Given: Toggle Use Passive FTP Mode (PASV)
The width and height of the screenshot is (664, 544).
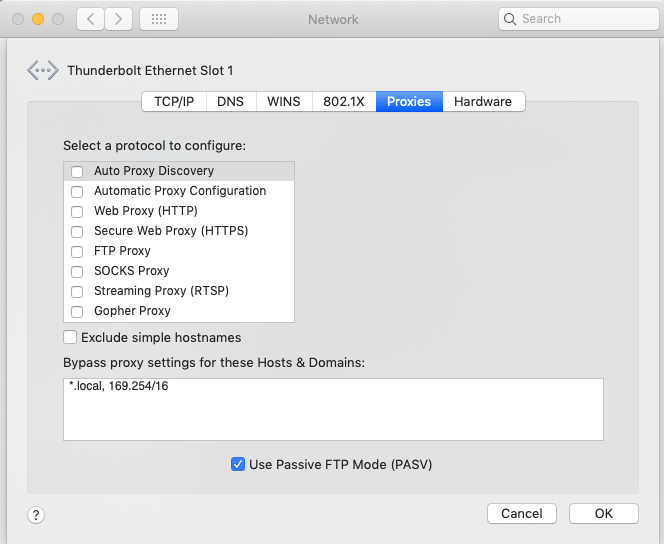Looking at the screenshot, I should pyautogui.click(x=238, y=464).
